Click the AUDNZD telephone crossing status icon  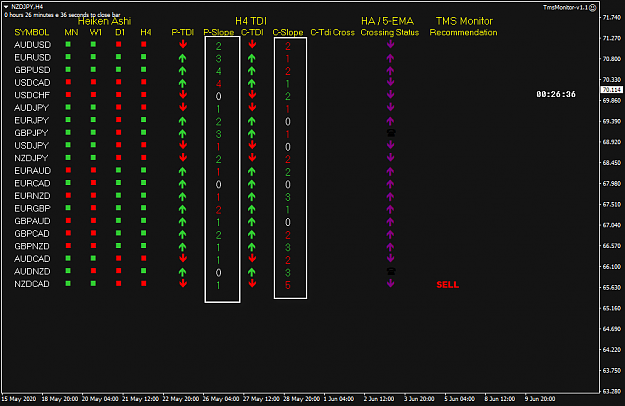391,271
